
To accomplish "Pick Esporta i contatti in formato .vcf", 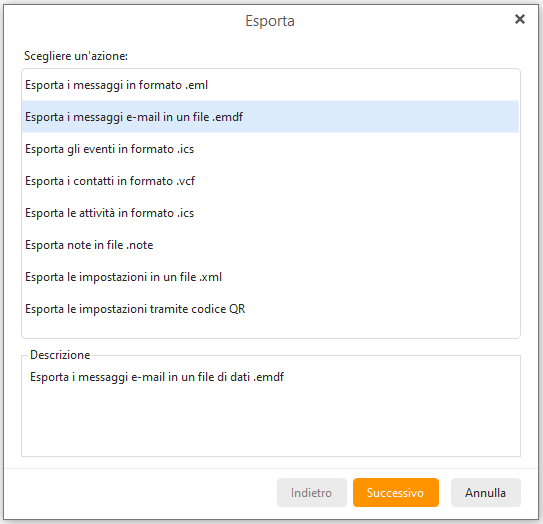I will [x=270, y=181].
